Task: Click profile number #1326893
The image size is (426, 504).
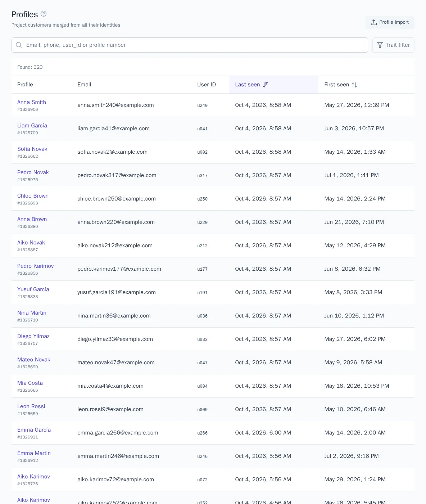Action: (x=28, y=203)
